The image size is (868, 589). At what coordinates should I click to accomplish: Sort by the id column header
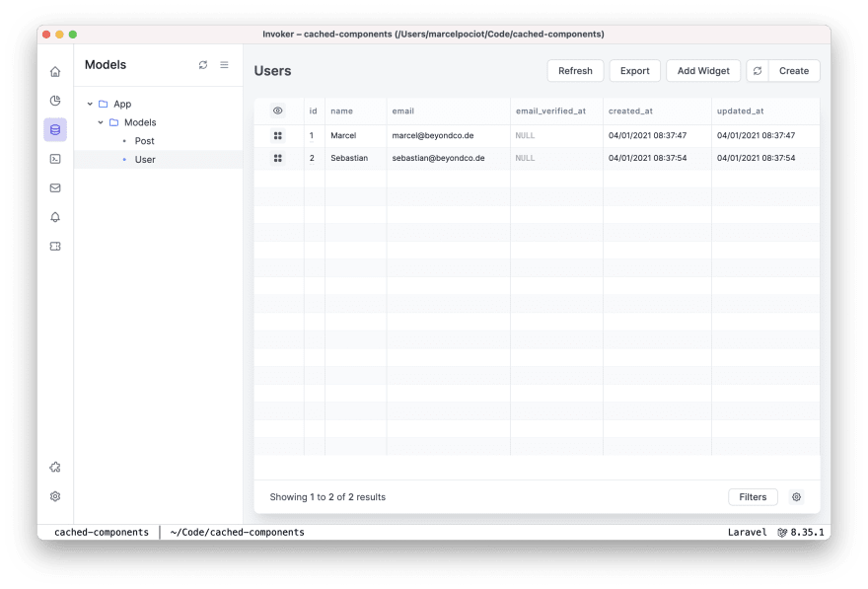point(313,110)
